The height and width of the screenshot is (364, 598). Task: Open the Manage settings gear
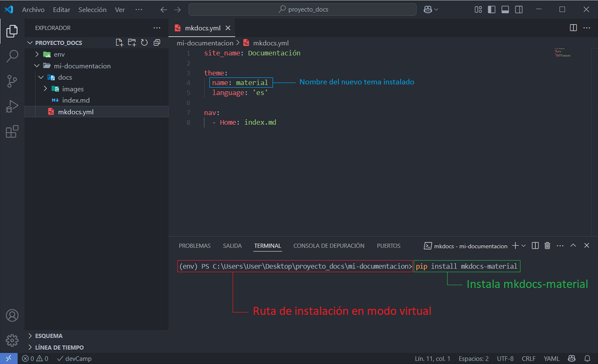pyautogui.click(x=12, y=340)
